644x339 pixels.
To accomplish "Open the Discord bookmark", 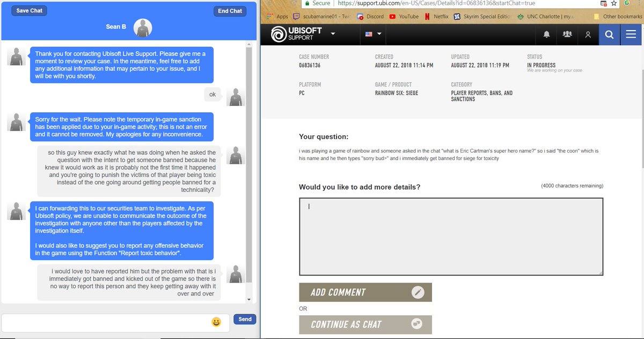I will click(371, 17).
